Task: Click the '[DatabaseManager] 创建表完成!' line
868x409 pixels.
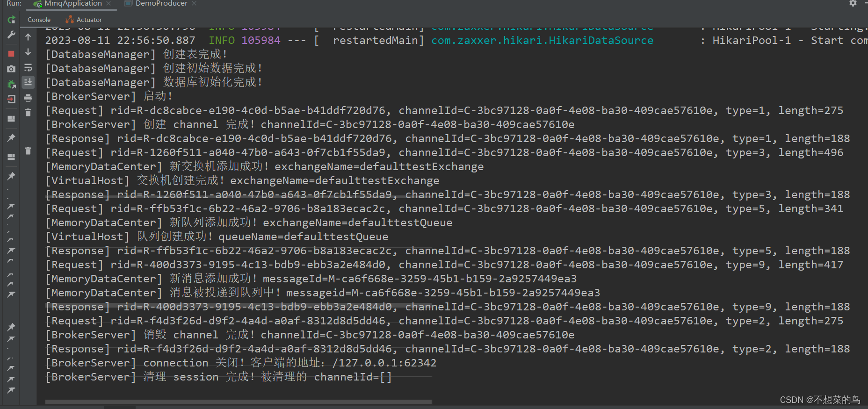Action: click(x=136, y=54)
